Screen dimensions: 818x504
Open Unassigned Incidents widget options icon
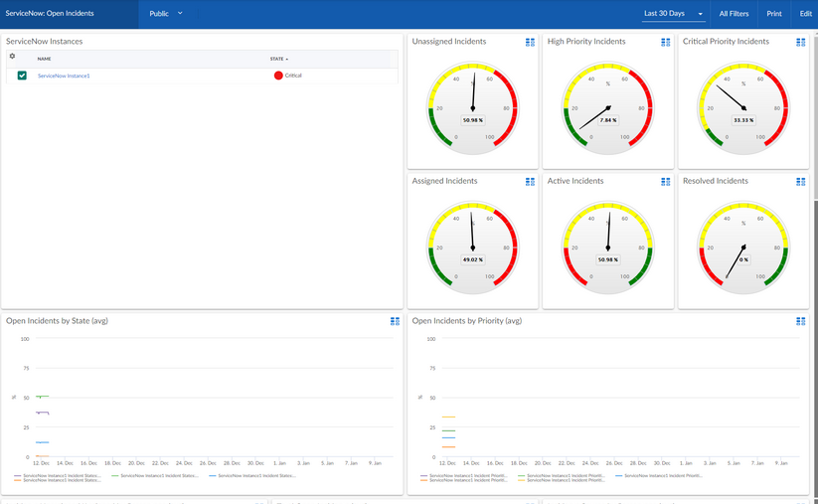[530, 43]
